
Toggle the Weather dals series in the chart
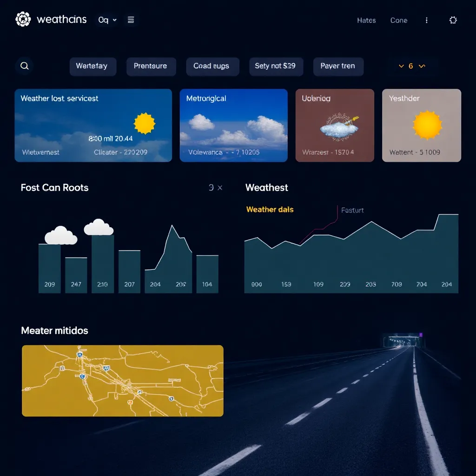pos(270,210)
